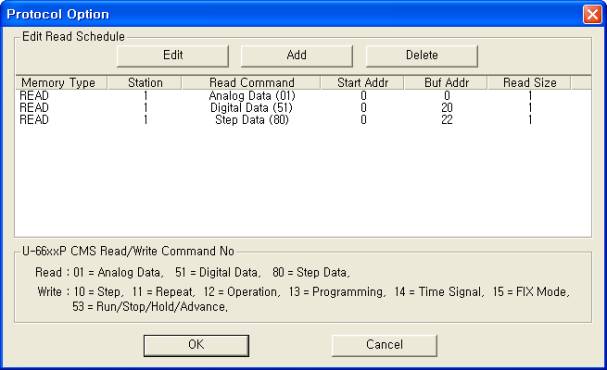Click Buf Addr value 20
Viewport: 607px width, 370px height.
(x=447, y=108)
